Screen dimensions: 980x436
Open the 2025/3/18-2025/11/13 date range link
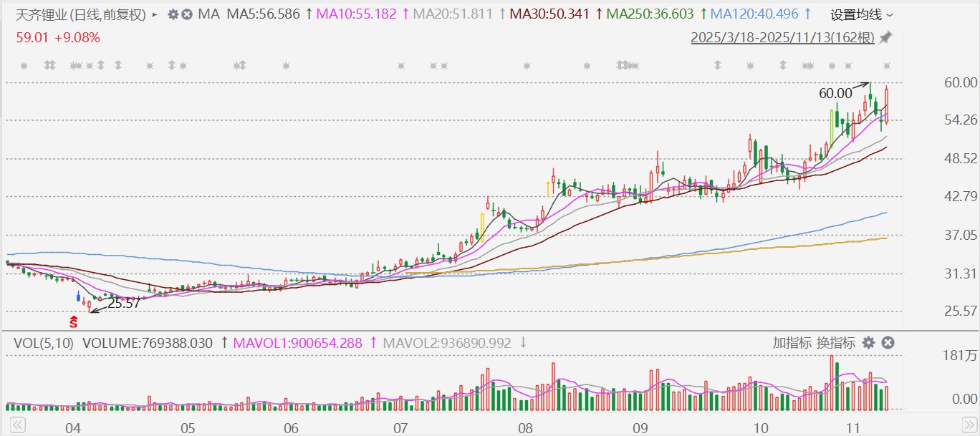783,37
